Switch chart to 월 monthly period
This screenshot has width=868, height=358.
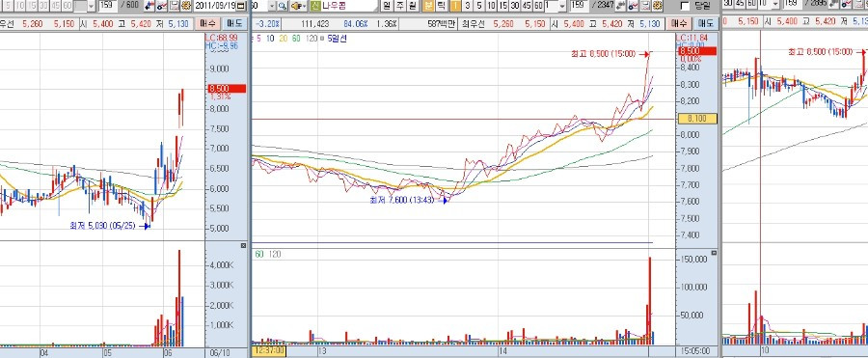click(x=413, y=6)
